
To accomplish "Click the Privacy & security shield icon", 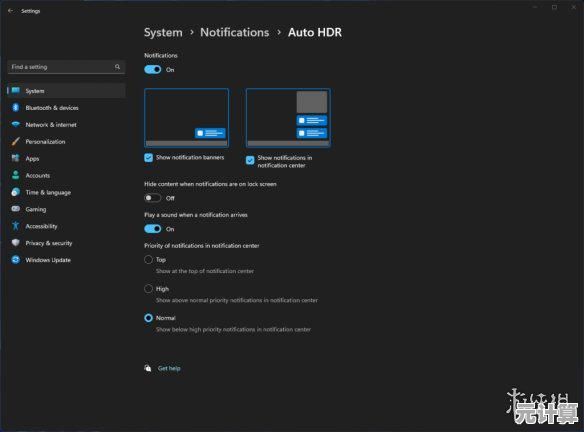I will tap(15, 243).
